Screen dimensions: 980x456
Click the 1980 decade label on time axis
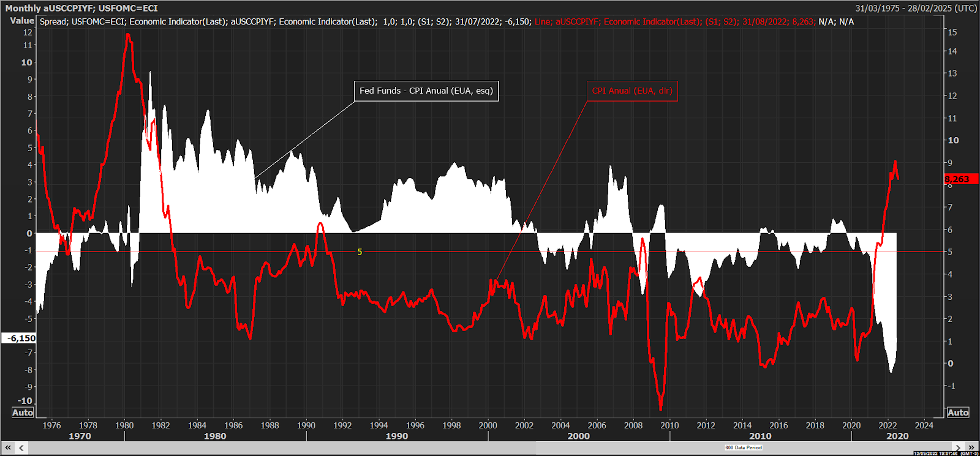tap(215, 436)
